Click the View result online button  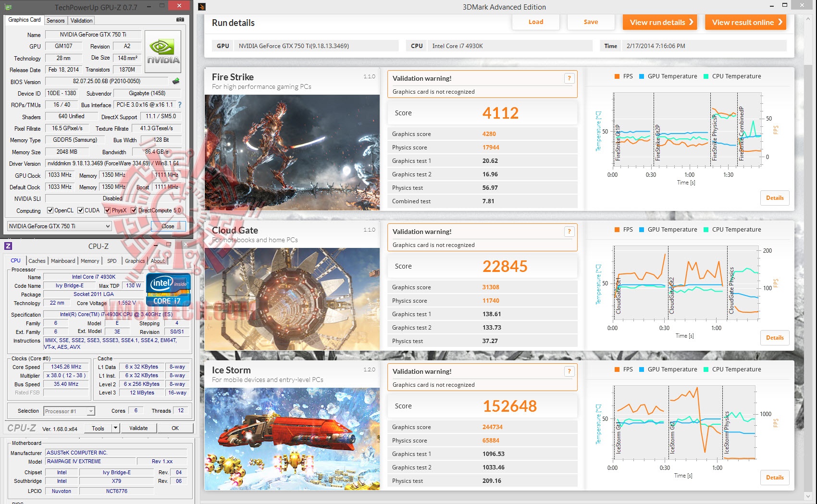(x=746, y=22)
